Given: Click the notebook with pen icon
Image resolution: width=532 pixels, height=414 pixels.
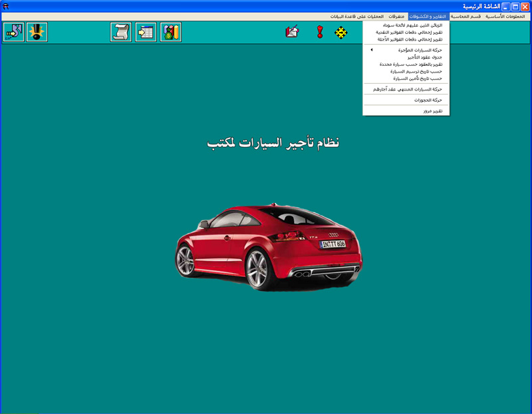Looking at the screenshot, I should pos(292,32).
